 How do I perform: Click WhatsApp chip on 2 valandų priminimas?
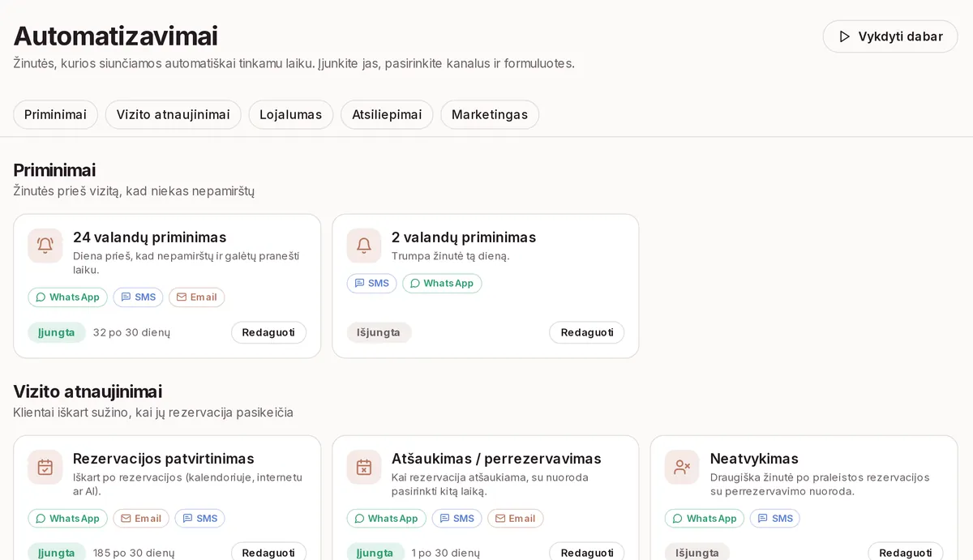tap(442, 284)
